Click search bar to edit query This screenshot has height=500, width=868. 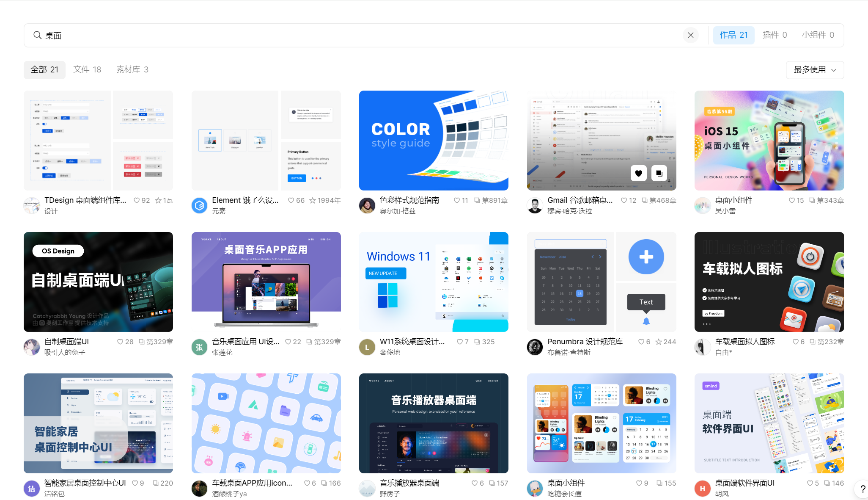pos(363,35)
